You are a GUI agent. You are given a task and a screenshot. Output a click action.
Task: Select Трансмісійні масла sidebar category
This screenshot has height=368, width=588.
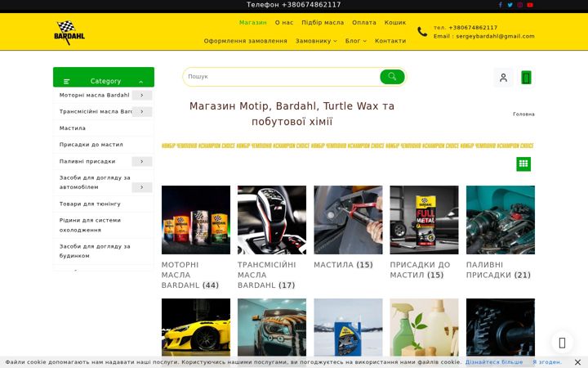pos(96,111)
